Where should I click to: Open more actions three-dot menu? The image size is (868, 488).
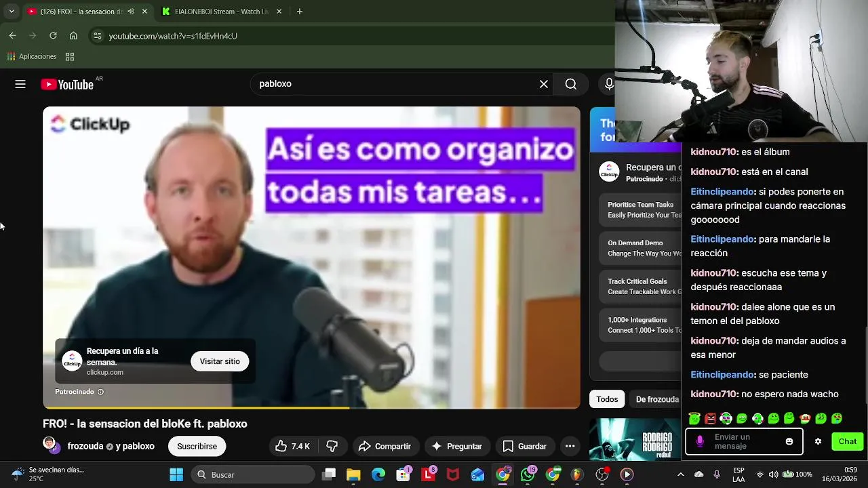[570, 446]
